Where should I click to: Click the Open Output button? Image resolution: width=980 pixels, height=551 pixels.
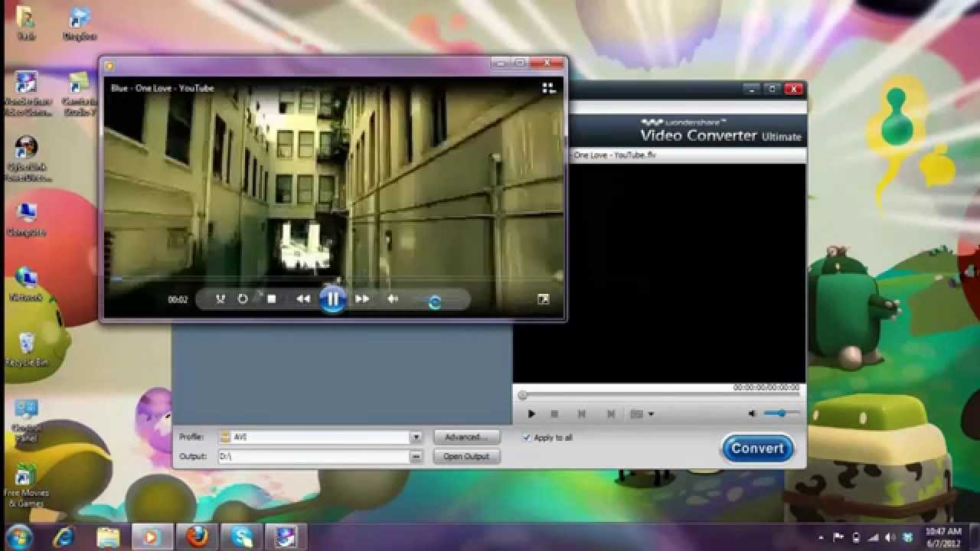click(467, 456)
